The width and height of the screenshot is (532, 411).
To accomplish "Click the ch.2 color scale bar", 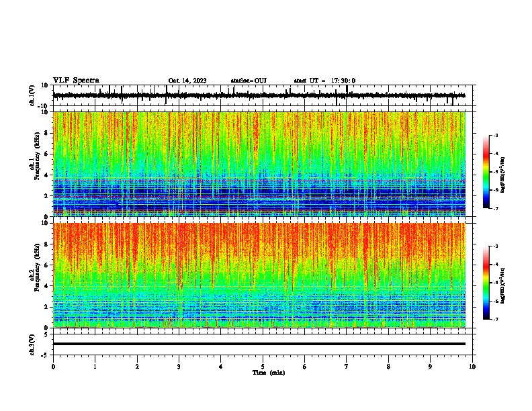I will (x=486, y=283).
